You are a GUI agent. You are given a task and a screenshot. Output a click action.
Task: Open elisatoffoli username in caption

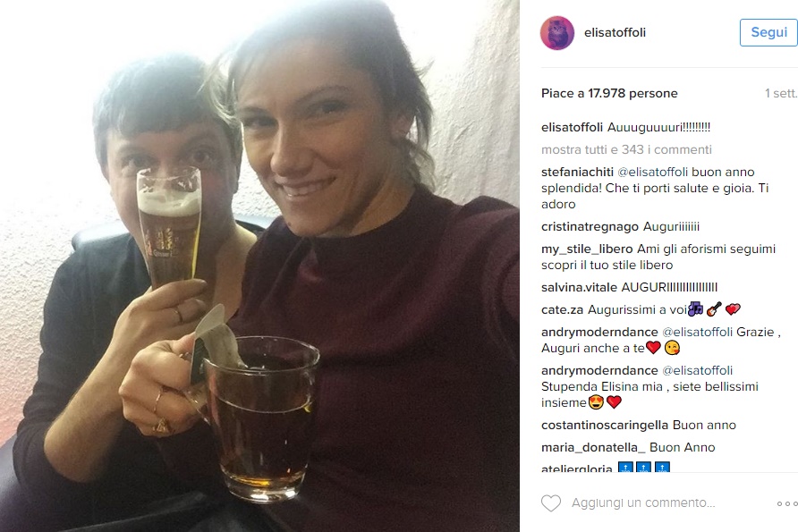click(x=572, y=127)
